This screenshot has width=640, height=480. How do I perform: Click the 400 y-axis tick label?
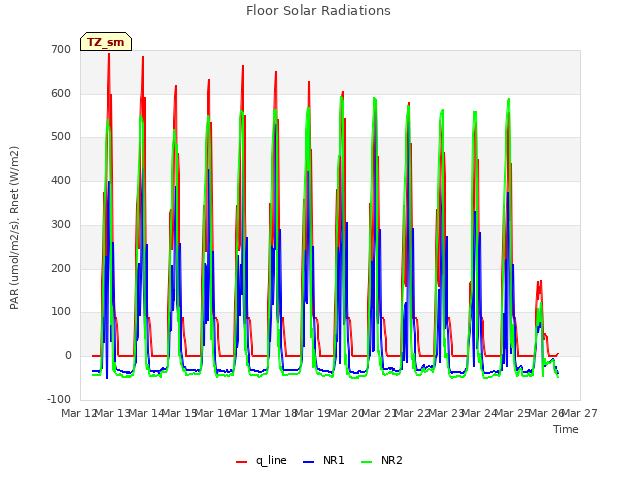coord(61,180)
